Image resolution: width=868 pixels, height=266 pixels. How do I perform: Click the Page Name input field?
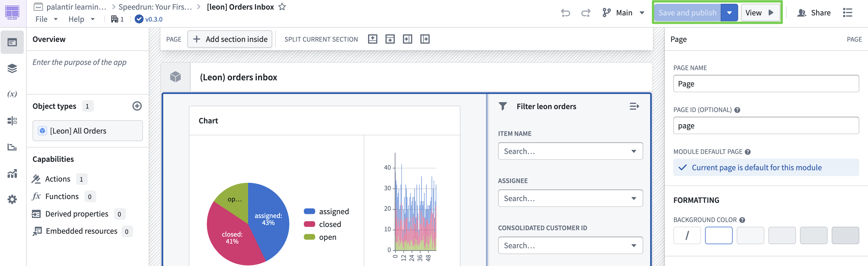tap(765, 84)
